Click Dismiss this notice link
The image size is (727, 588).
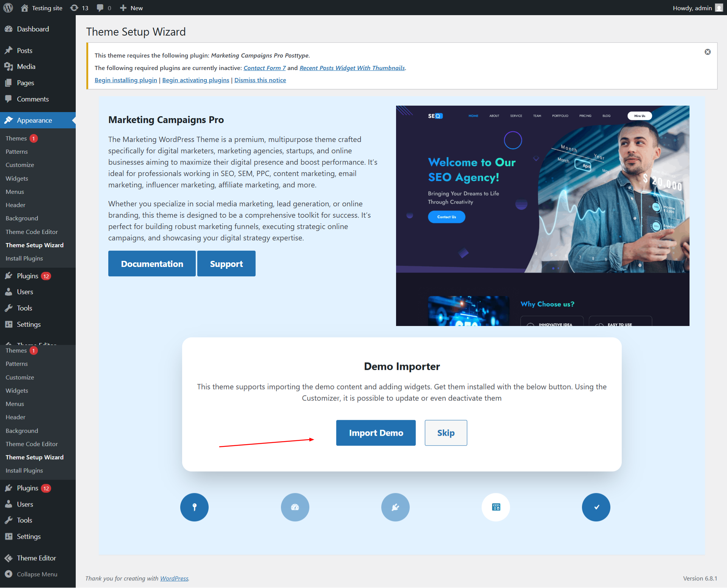tap(260, 80)
